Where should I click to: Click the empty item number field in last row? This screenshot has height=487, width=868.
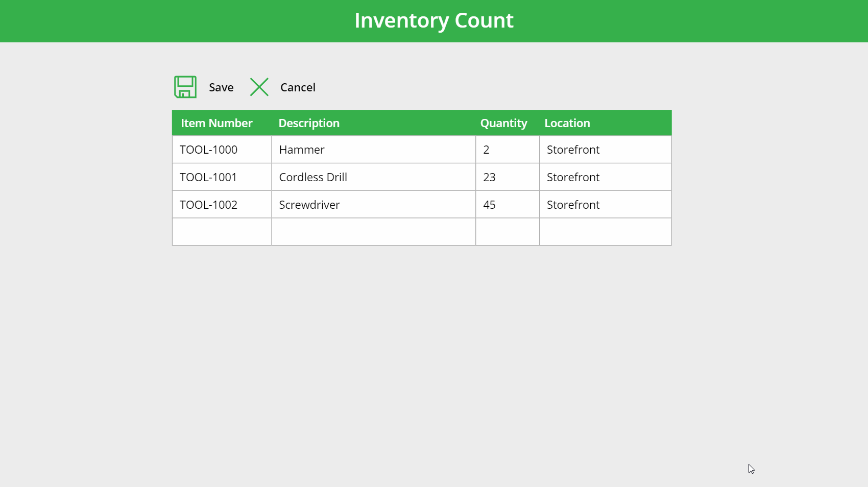[x=222, y=232]
